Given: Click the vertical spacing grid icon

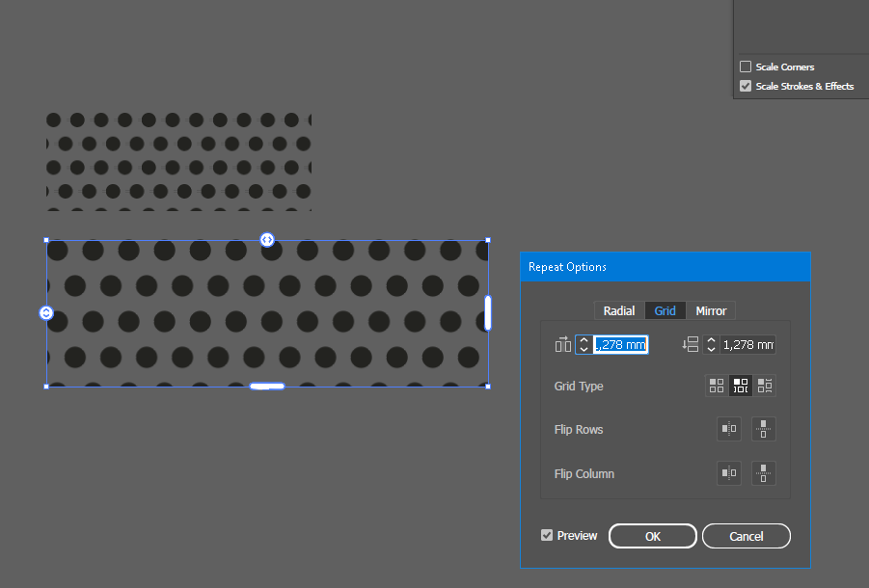Looking at the screenshot, I should click(690, 344).
